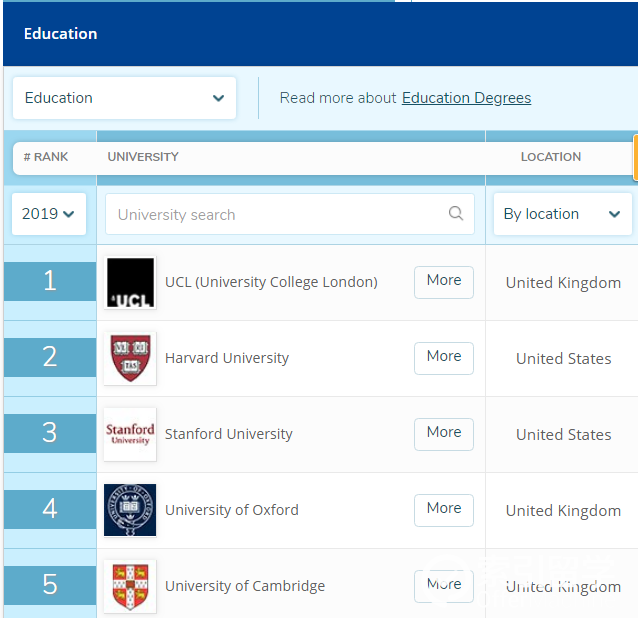Viewport: 638px width, 618px height.
Task: Click the Cambridge crest logo
Action: pyautogui.click(x=130, y=586)
